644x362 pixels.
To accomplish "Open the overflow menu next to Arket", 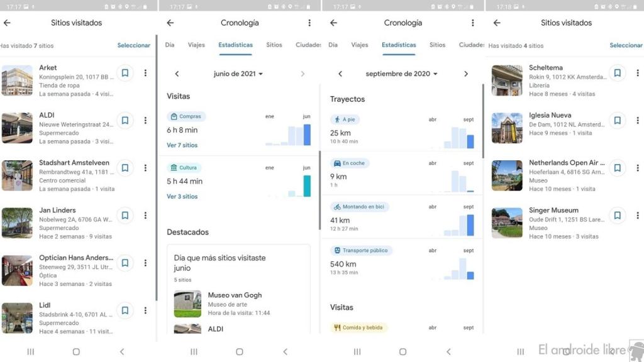I will point(145,72).
